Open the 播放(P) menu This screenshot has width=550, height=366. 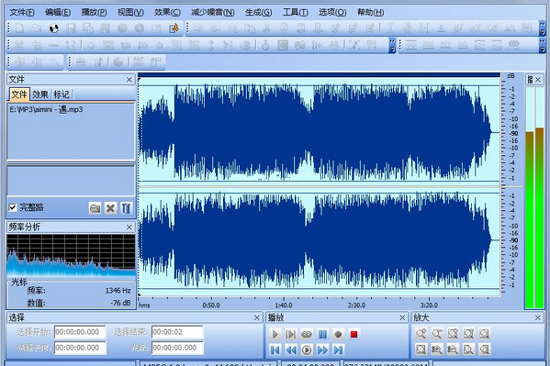[x=94, y=12]
